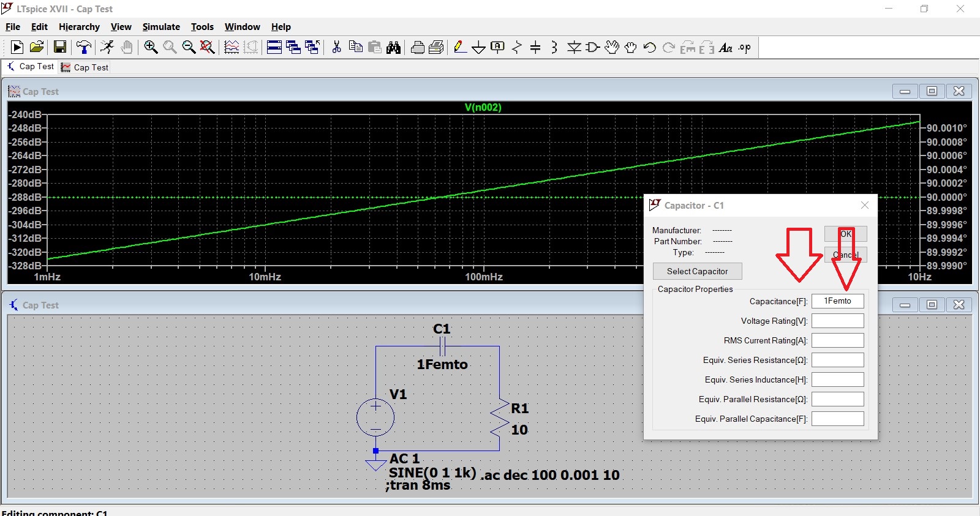The height and width of the screenshot is (516, 980).
Task: Click the Equiv. Parallel Resistance field
Action: click(x=837, y=399)
